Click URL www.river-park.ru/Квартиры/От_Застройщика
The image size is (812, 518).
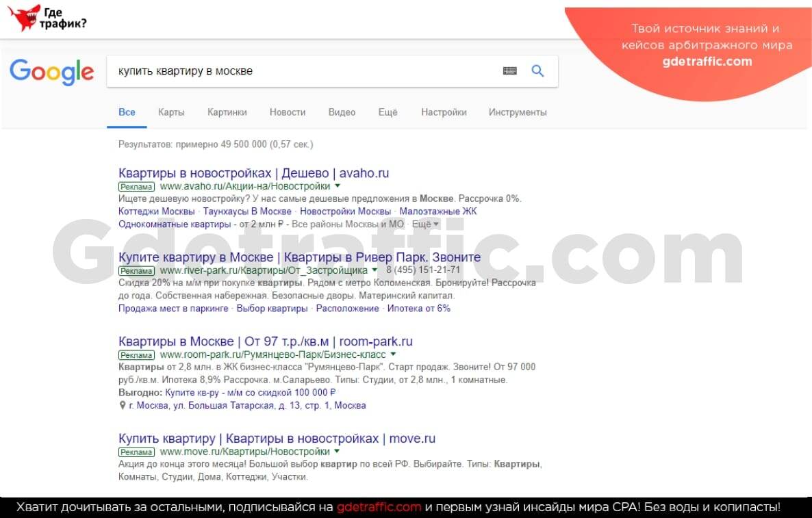[x=264, y=270]
